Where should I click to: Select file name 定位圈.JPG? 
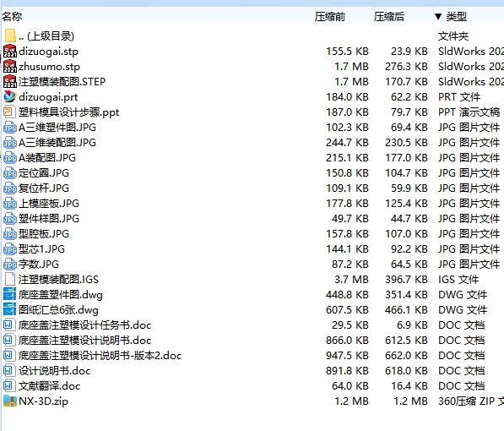pos(44,173)
